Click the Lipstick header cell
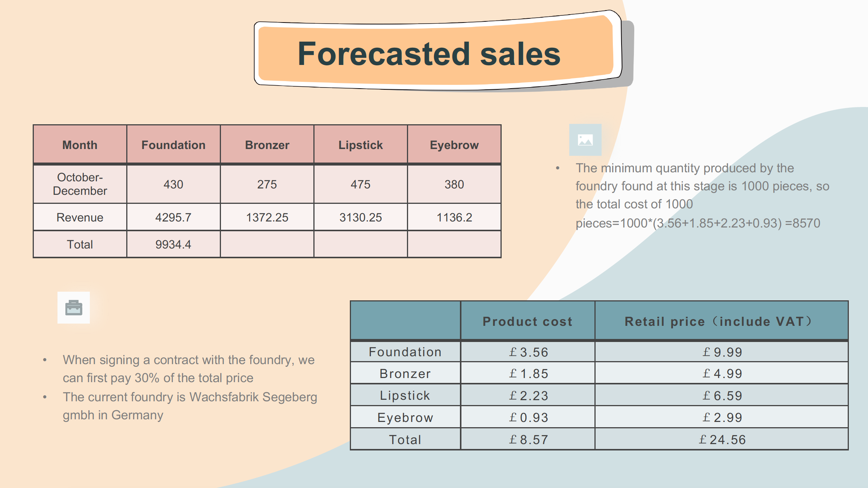This screenshot has height=488, width=868. coord(361,145)
